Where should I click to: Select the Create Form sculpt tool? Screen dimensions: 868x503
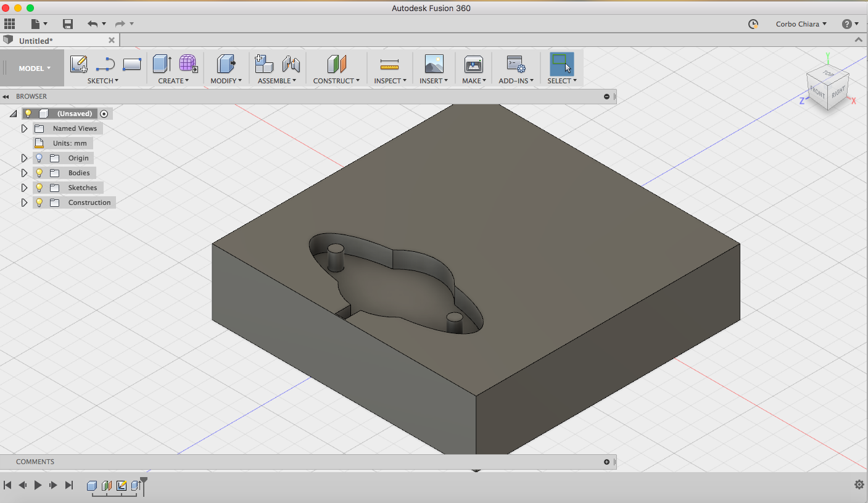[x=188, y=64]
